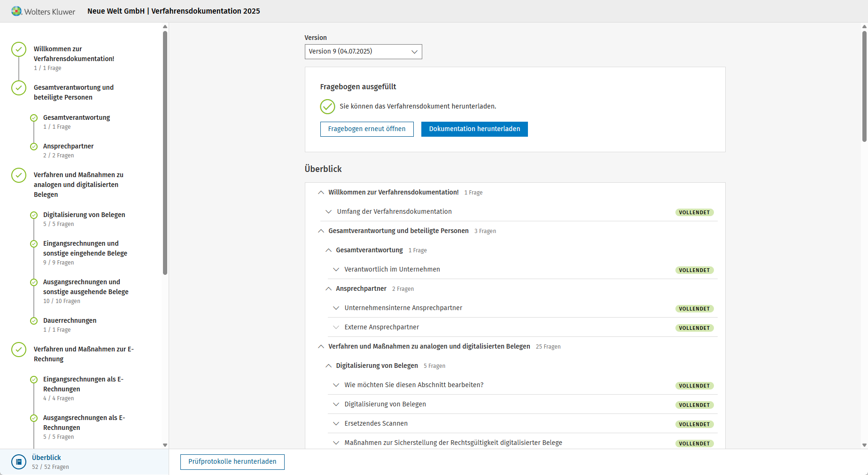Click the check icon beside Dauerrechnungen
This screenshot has height=475, width=868.
(34, 321)
